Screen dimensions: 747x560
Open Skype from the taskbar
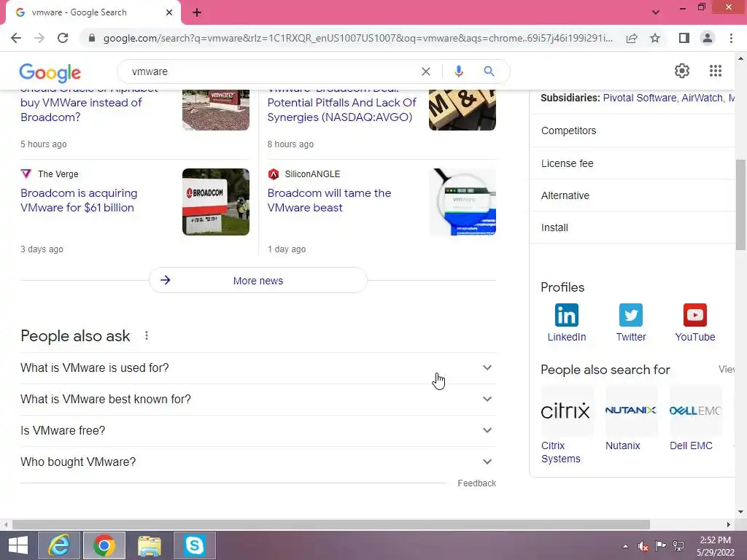pyautogui.click(x=194, y=545)
